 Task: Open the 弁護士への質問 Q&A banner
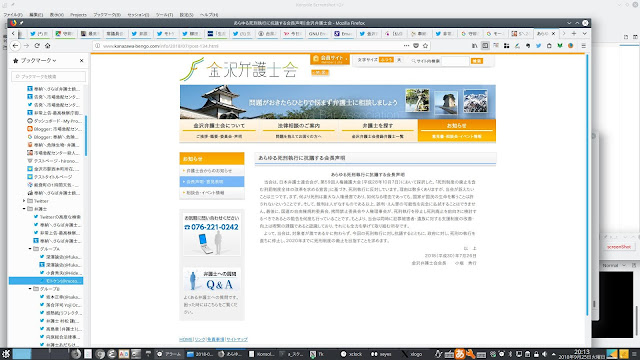click(212, 280)
